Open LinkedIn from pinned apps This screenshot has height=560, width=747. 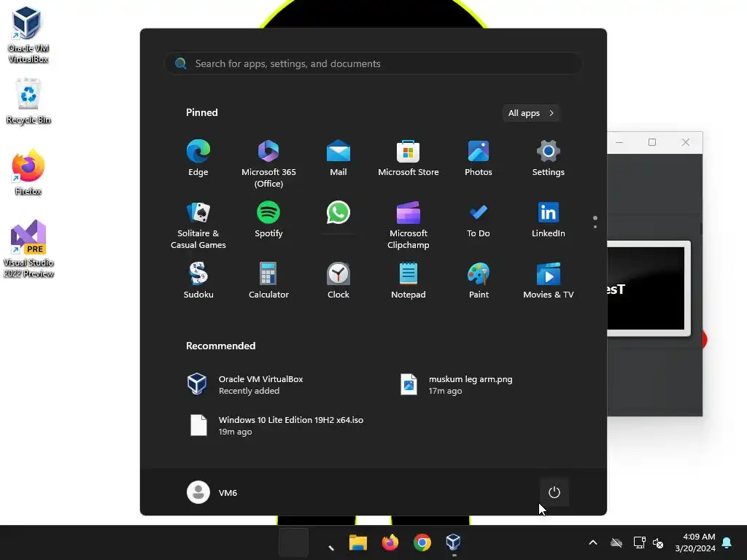549,219
